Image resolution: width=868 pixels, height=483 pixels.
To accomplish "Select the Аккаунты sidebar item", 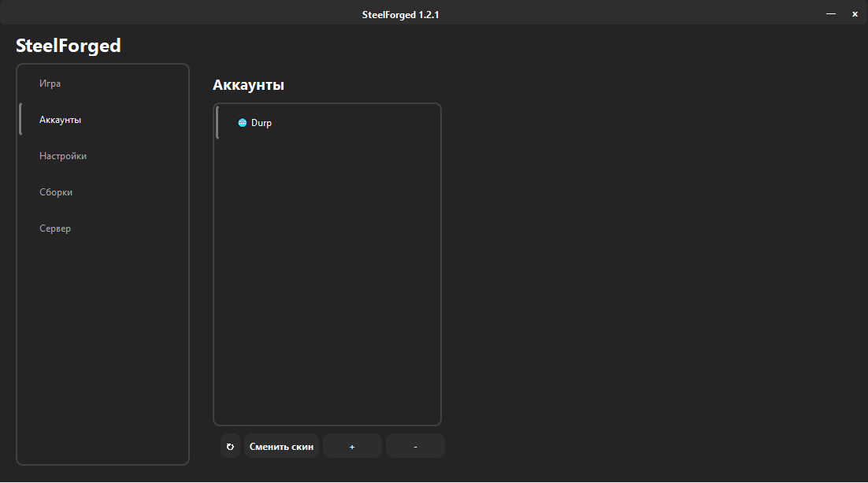I will 103,120.
